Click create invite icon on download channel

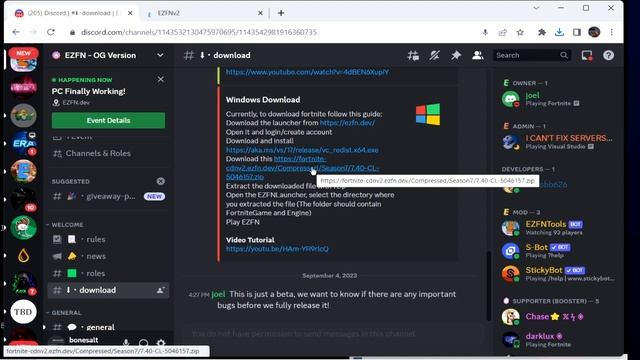tap(160, 290)
